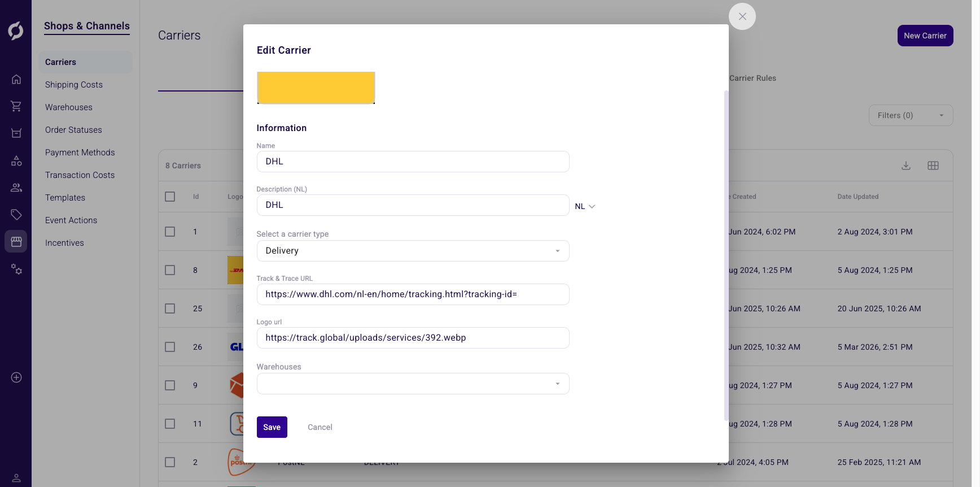The image size is (980, 487).
Task: Open Carriers in the side menu
Action: point(85,62)
